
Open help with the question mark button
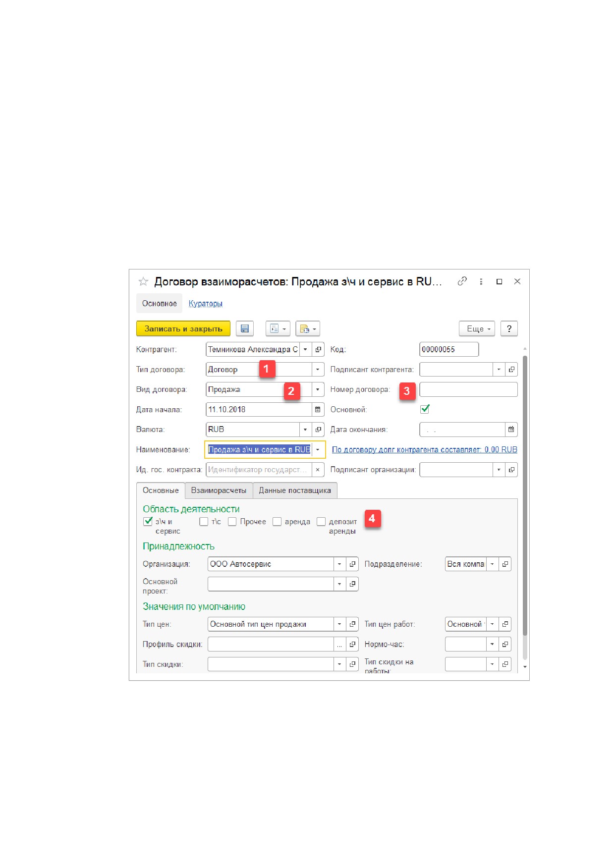(x=509, y=328)
